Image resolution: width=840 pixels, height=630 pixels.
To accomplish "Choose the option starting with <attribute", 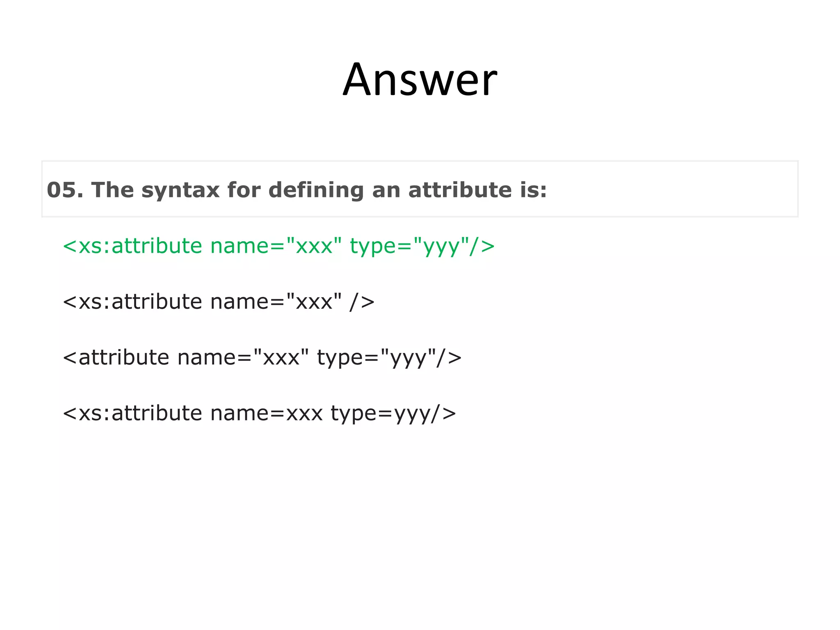I will click(x=262, y=358).
